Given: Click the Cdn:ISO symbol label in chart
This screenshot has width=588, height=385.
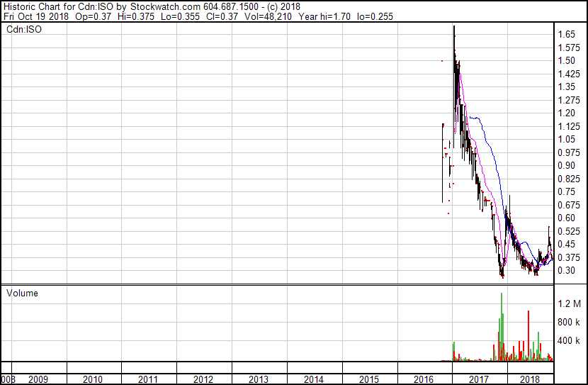Looking at the screenshot, I should pos(23,30).
